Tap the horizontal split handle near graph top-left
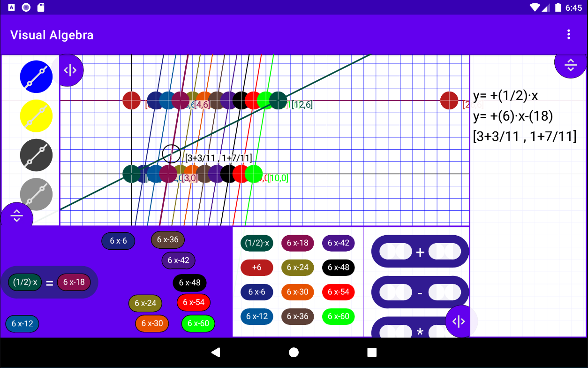The width and height of the screenshot is (588, 368). pos(70,70)
